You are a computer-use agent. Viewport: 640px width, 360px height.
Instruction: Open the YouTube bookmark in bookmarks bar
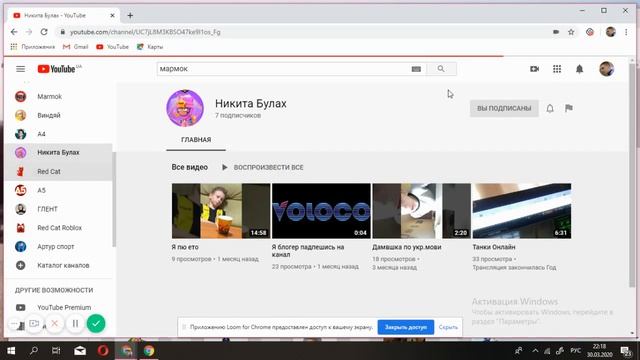pos(112,47)
